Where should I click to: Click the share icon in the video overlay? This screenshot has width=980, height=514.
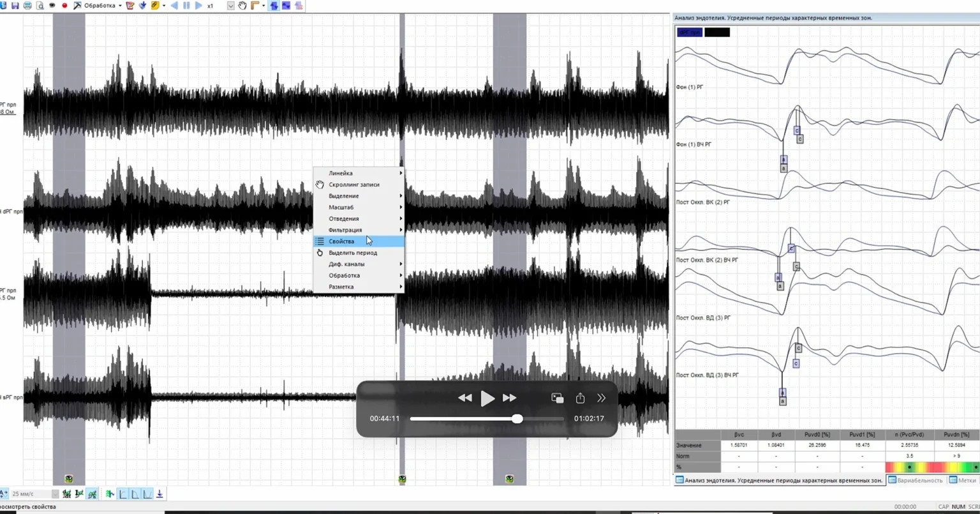pyautogui.click(x=580, y=398)
